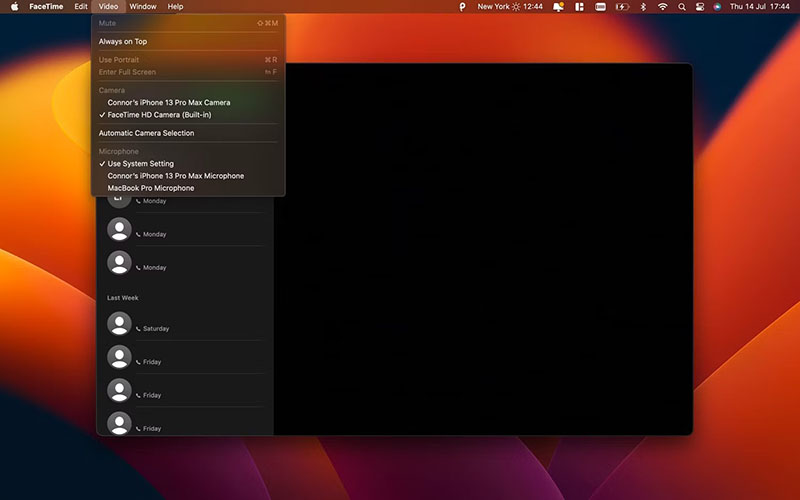Click the Bluetooth icon in menu bar
This screenshot has height=500, width=800.
point(643,7)
